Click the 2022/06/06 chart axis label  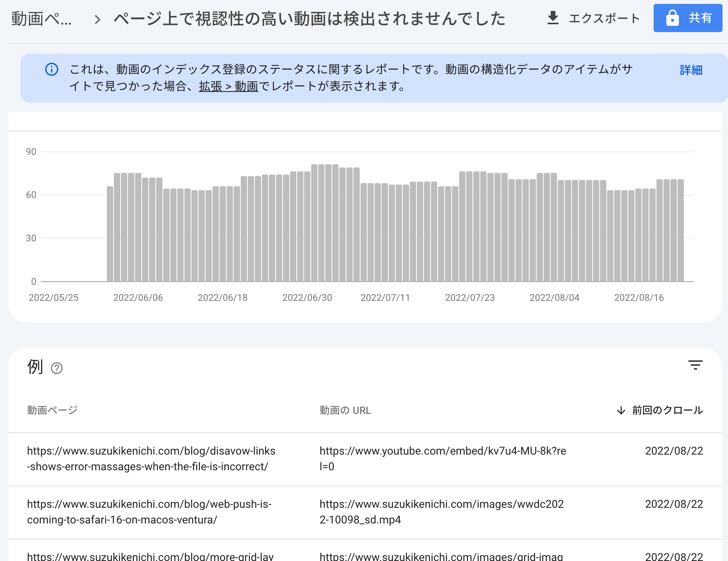coord(138,298)
